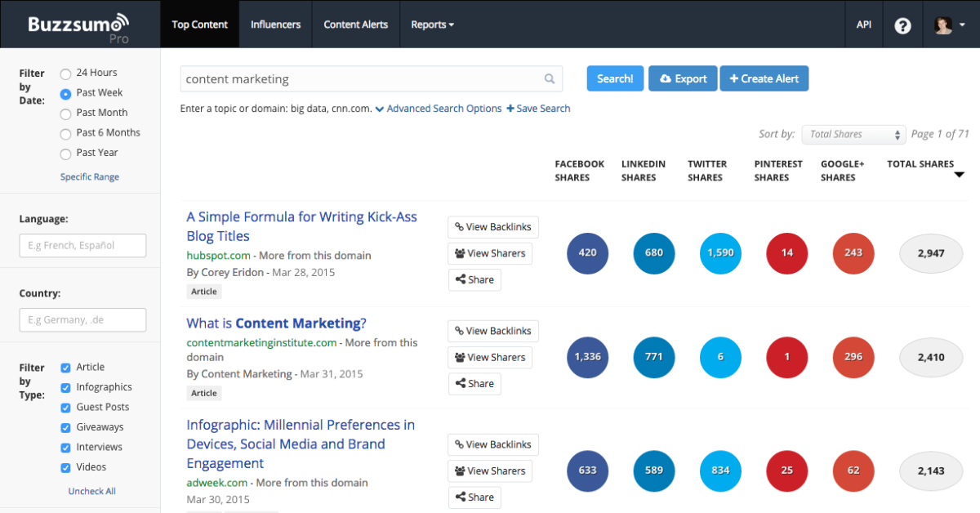Select the Past 6 Months date filter
The height and width of the screenshot is (513, 980).
65,134
